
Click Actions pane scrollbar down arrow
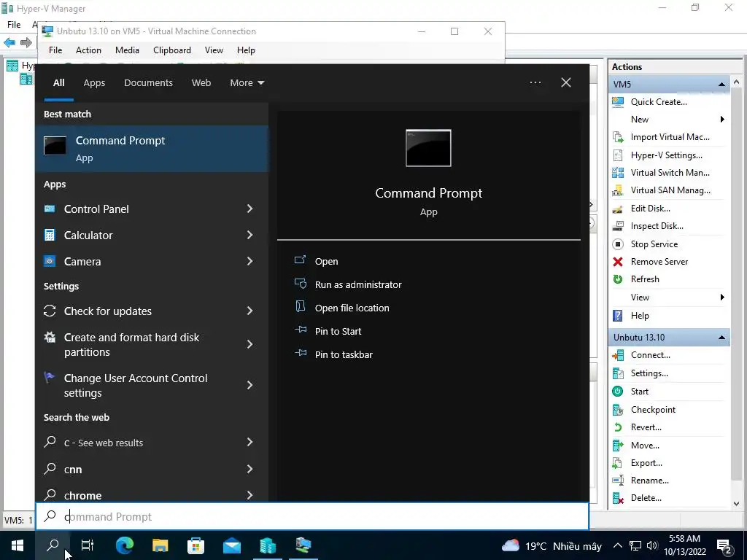pyautogui.click(x=737, y=503)
